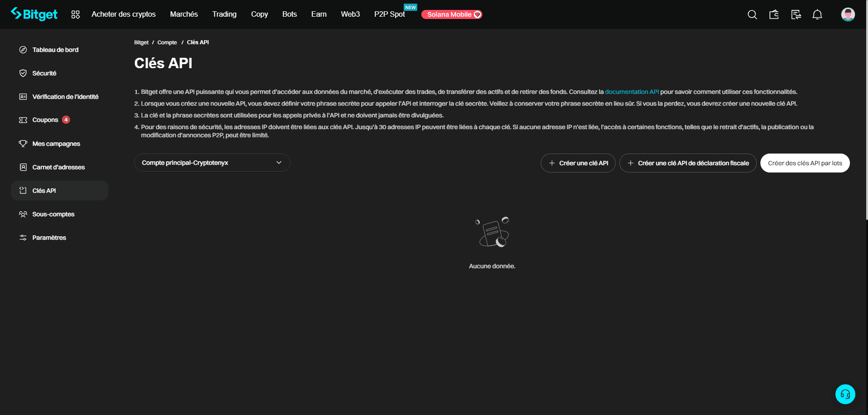The height and width of the screenshot is (415, 868).
Task: Click Créer des clés API par lots
Action: pyautogui.click(x=805, y=163)
